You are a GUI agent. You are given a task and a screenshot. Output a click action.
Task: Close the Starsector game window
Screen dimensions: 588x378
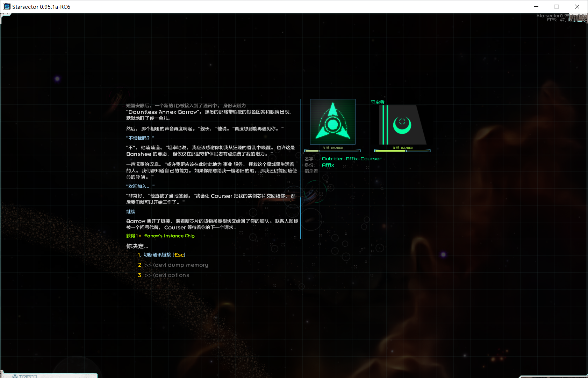point(577,7)
